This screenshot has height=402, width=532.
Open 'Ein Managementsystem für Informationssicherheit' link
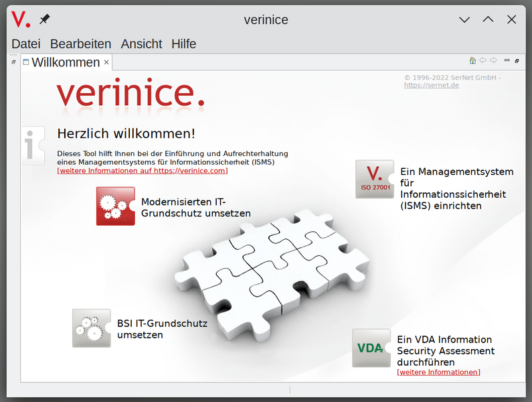click(456, 188)
